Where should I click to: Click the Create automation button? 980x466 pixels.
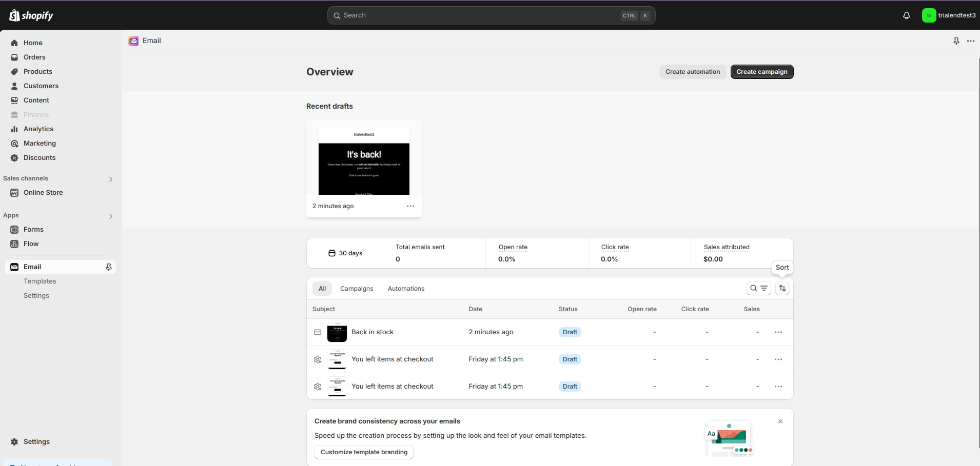click(692, 72)
